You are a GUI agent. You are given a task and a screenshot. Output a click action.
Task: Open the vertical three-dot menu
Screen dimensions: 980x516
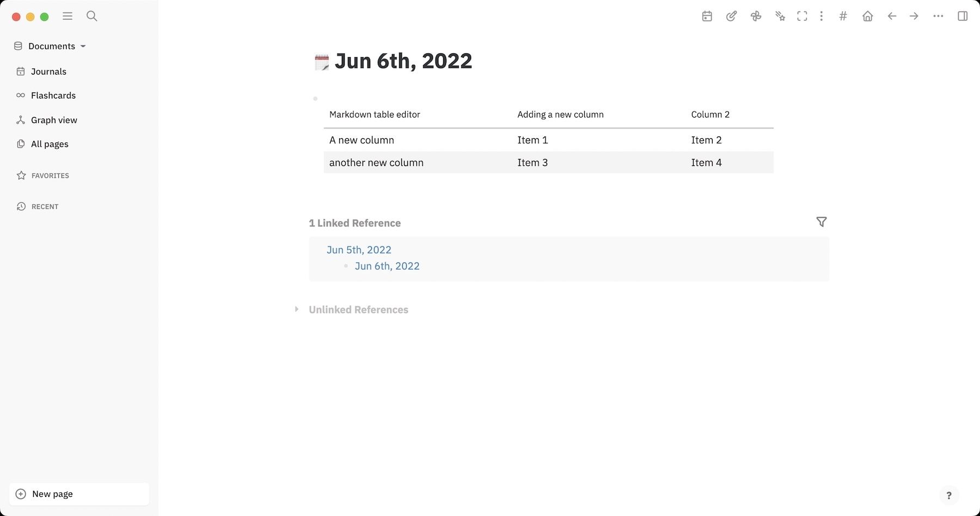(x=822, y=16)
